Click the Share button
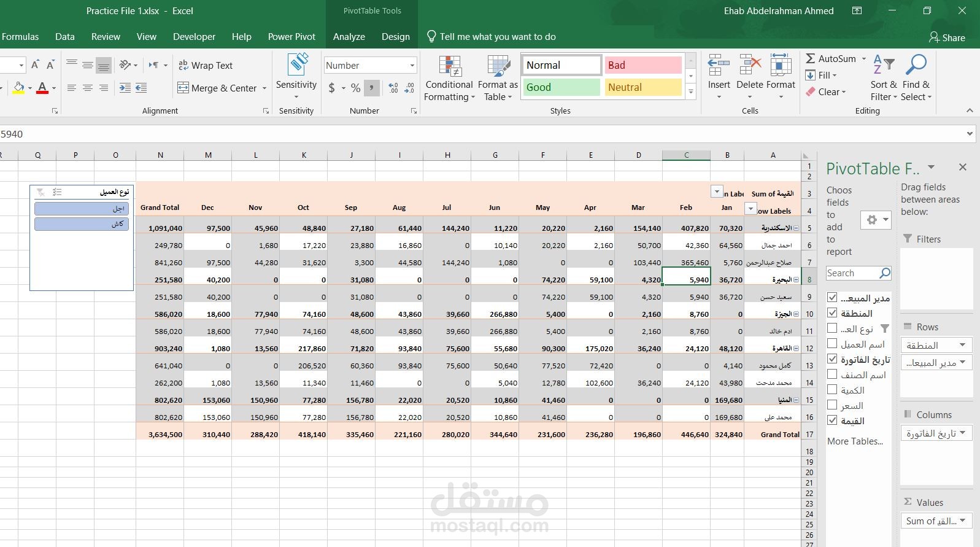The height and width of the screenshot is (547, 980). coord(947,37)
